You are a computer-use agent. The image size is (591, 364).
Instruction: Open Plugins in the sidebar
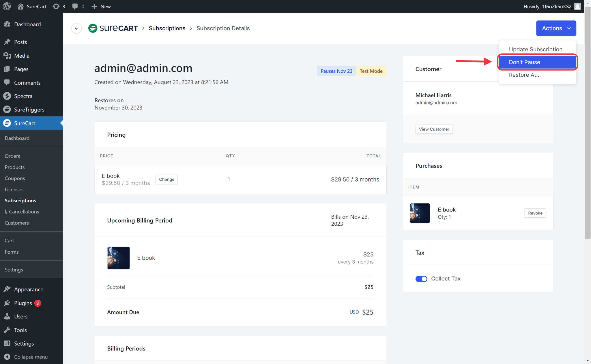[x=23, y=303]
